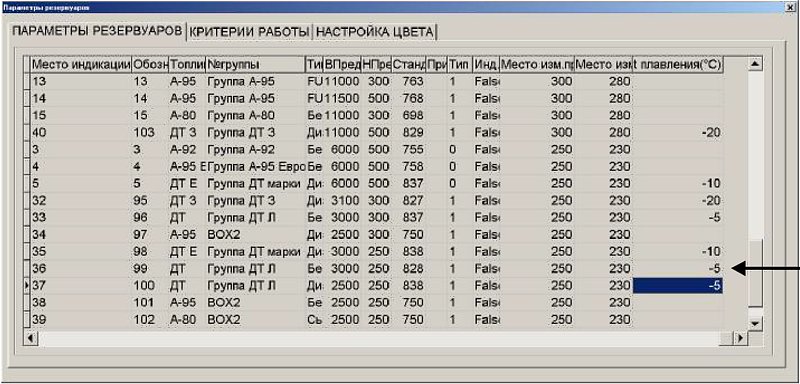Select the highlighted -5 cell in row 37
The image size is (800, 384).
coord(678,286)
